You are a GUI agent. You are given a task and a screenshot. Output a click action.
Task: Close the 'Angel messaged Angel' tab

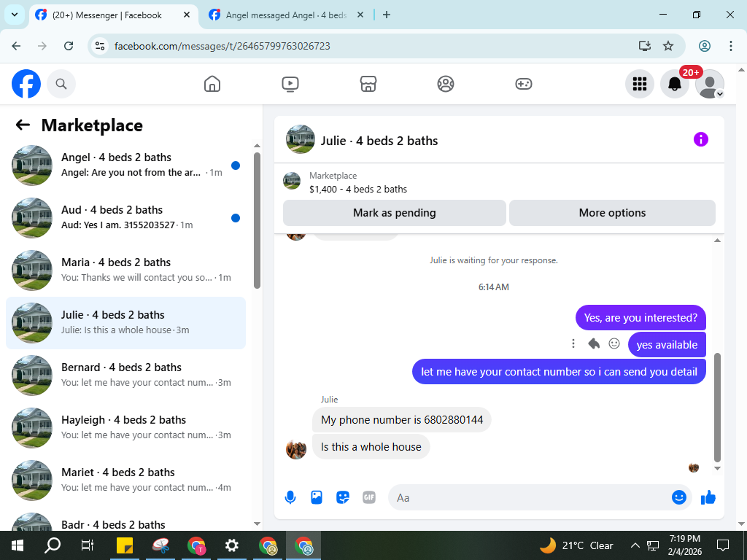360,15
